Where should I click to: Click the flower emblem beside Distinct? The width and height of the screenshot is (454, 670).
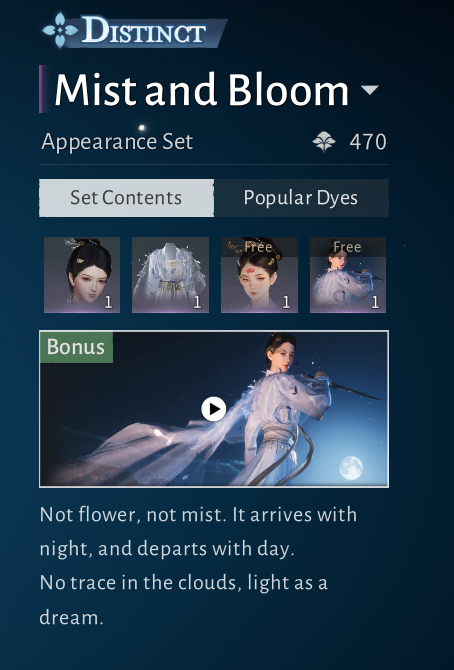pos(60,30)
